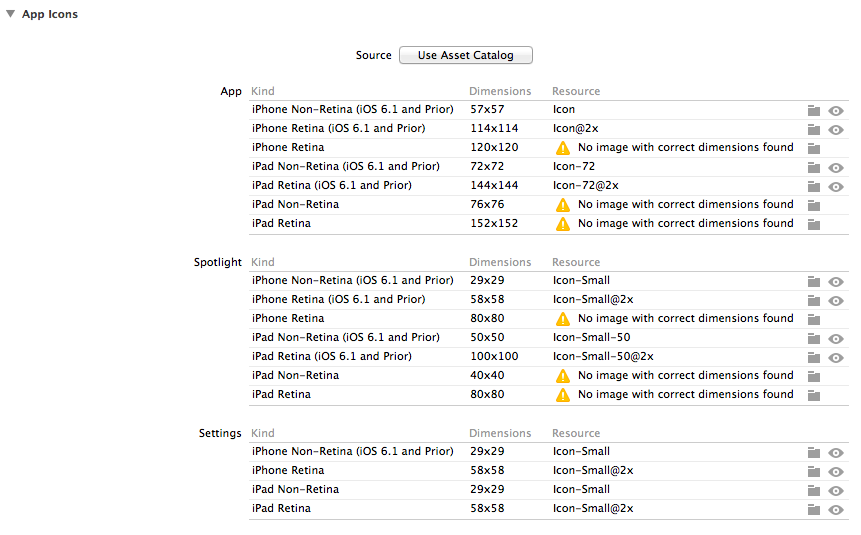Collapse the App Icons section triangle
This screenshot has height=535, width=861.
[10, 15]
